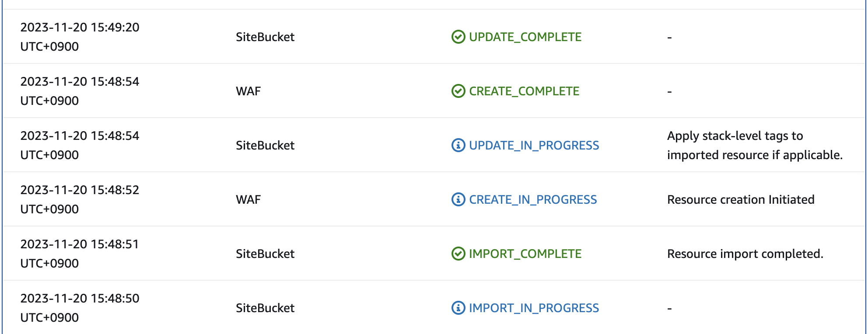
Task: Click the IMPORT_IN_PROGRESS status text
Action: coord(534,308)
